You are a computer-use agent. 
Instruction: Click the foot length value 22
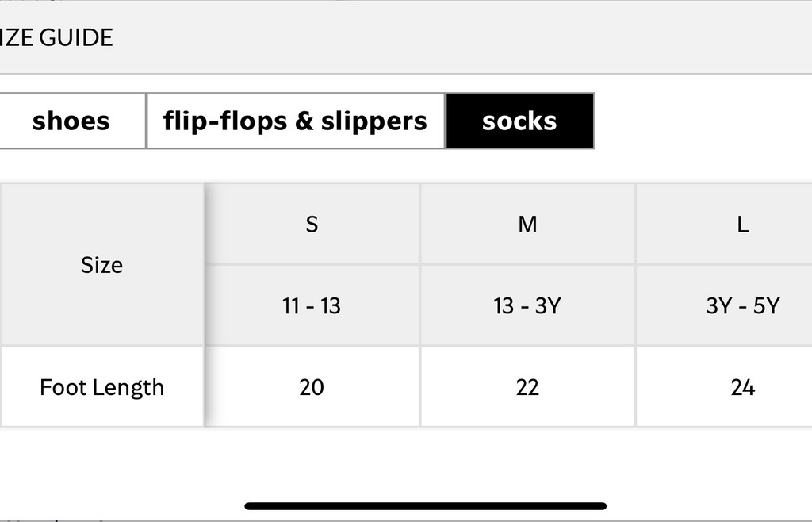(527, 387)
